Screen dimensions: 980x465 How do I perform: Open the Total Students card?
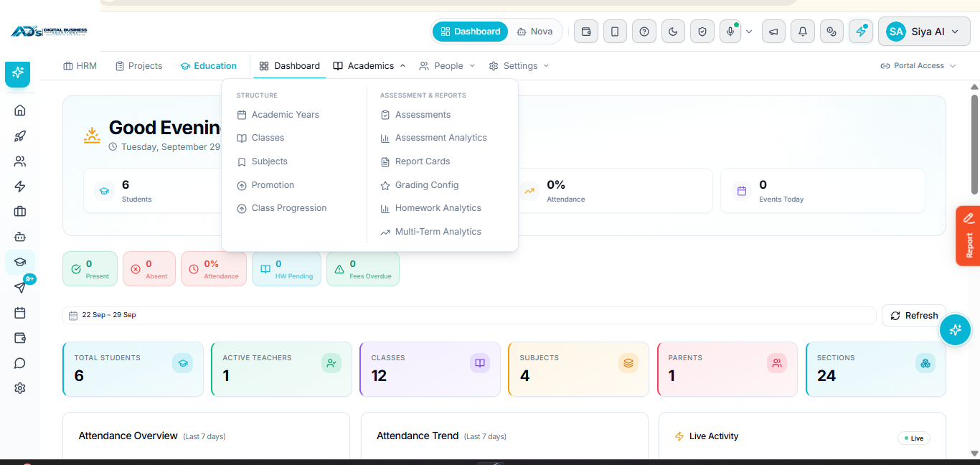(133, 369)
